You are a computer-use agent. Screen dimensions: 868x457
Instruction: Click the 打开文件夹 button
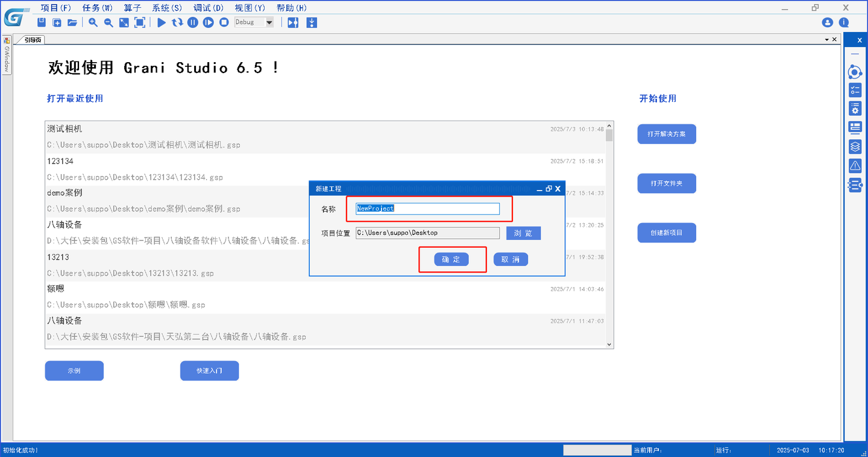[x=667, y=183]
